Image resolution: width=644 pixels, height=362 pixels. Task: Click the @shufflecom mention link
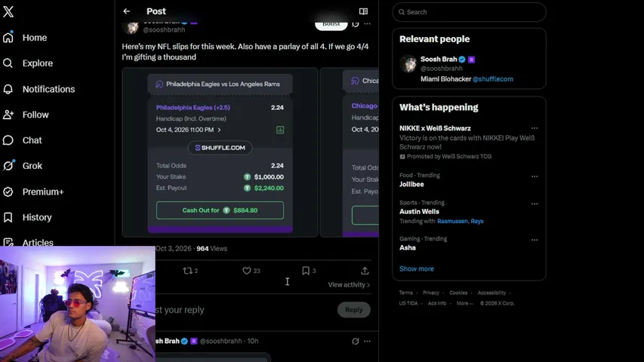tap(493, 79)
